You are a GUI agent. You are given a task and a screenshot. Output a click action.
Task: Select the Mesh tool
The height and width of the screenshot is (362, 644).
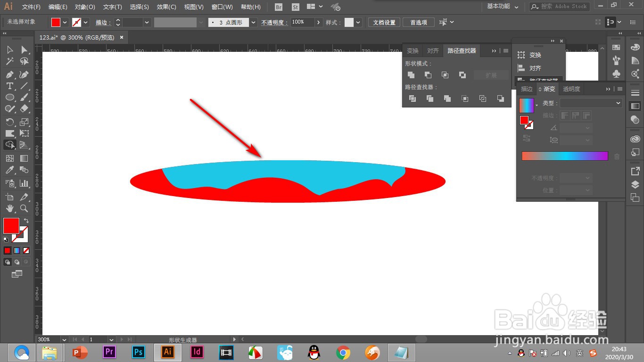(9, 158)
